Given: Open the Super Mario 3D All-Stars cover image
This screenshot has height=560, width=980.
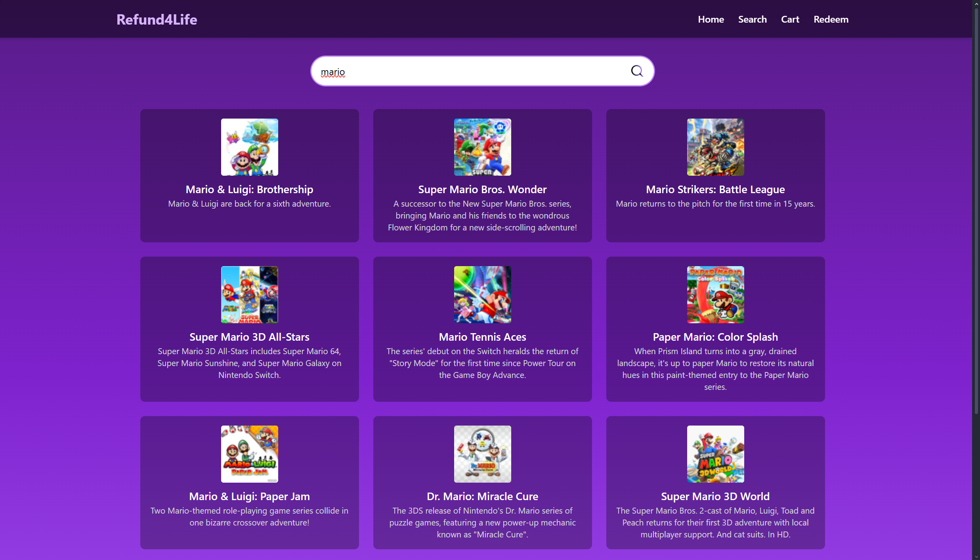Looking at the screenshot, I should (x=249, y=295).
